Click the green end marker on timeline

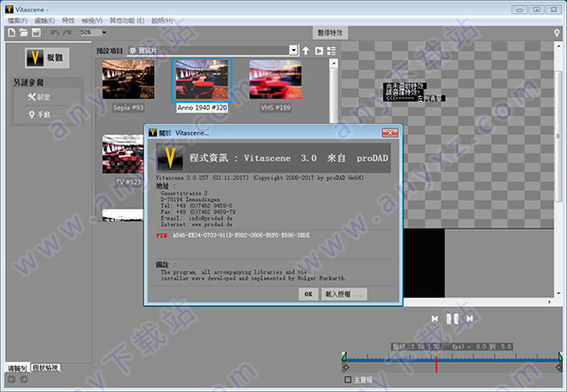tap(560, 357)
